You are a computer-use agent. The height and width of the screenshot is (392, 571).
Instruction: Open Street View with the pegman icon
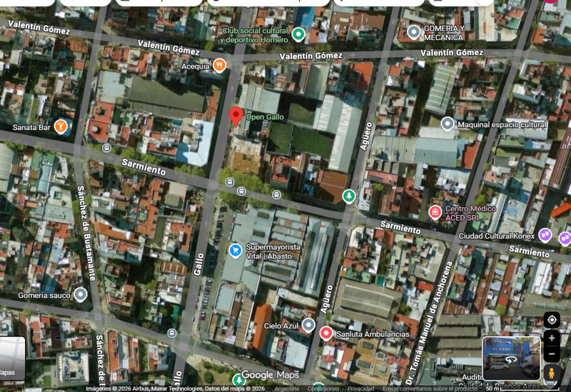551,373
